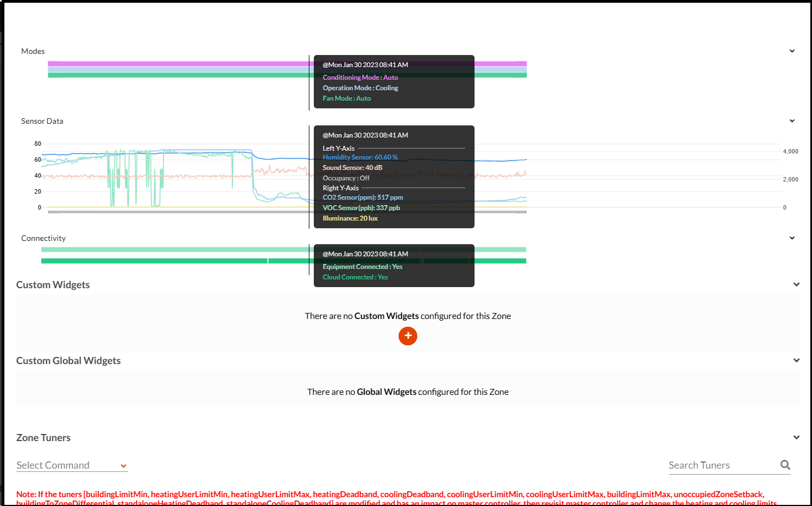Collapse the Connectivity section chevron
812x506 pixels.
[792, 238]
